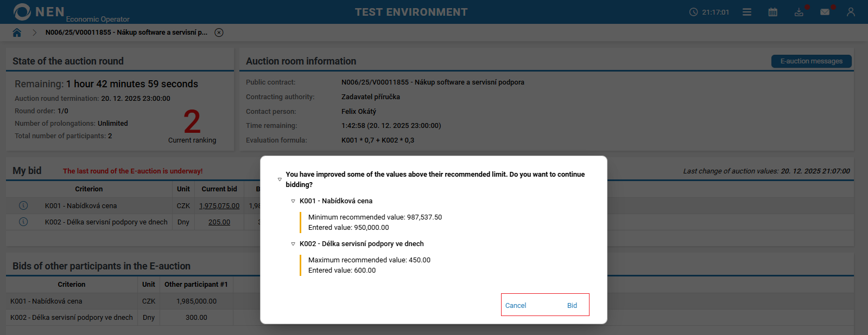Click info icon for K002 criterion

click(23, 222)
